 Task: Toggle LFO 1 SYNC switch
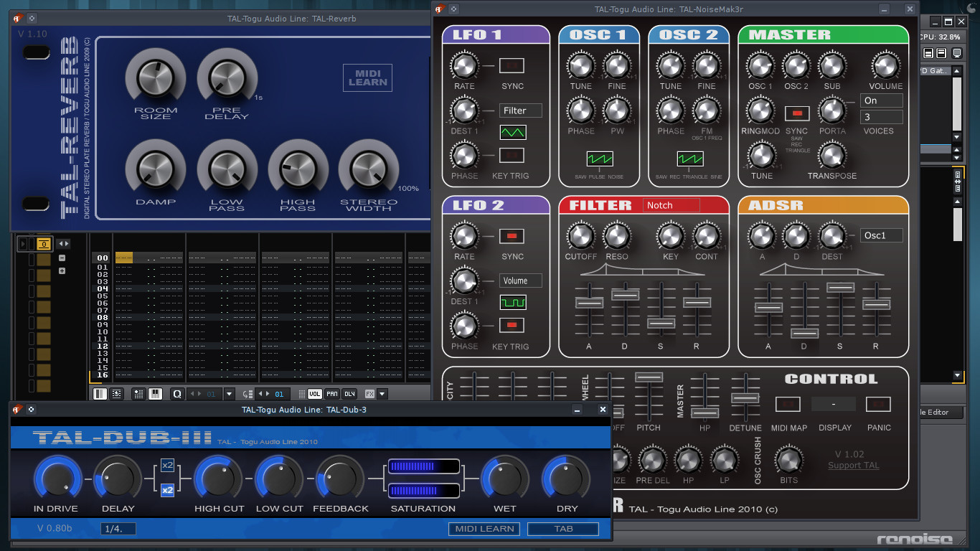coord(512,66)
